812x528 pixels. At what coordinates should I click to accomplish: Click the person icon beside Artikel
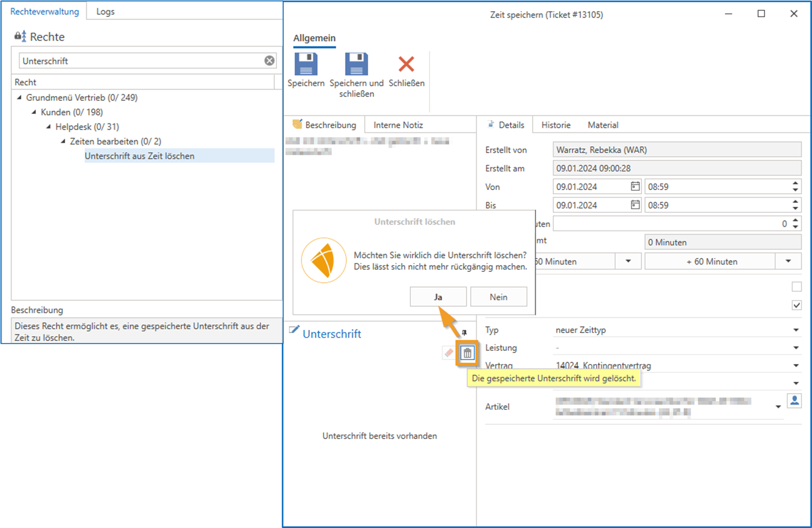pyautogui.click(x=794, y=401)
